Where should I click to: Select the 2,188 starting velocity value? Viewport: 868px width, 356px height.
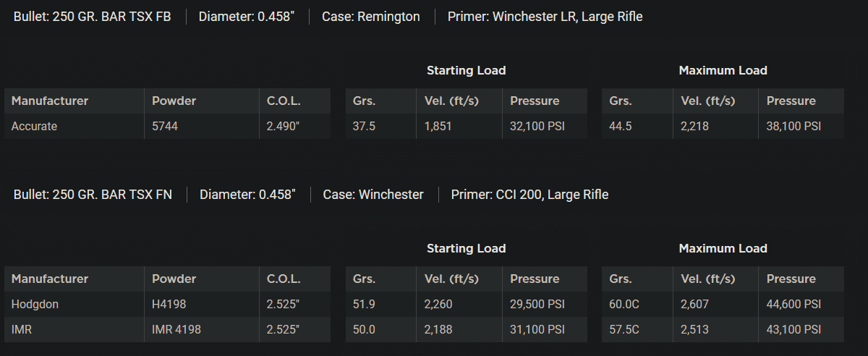pyautogui.click(x=438, y=330)
